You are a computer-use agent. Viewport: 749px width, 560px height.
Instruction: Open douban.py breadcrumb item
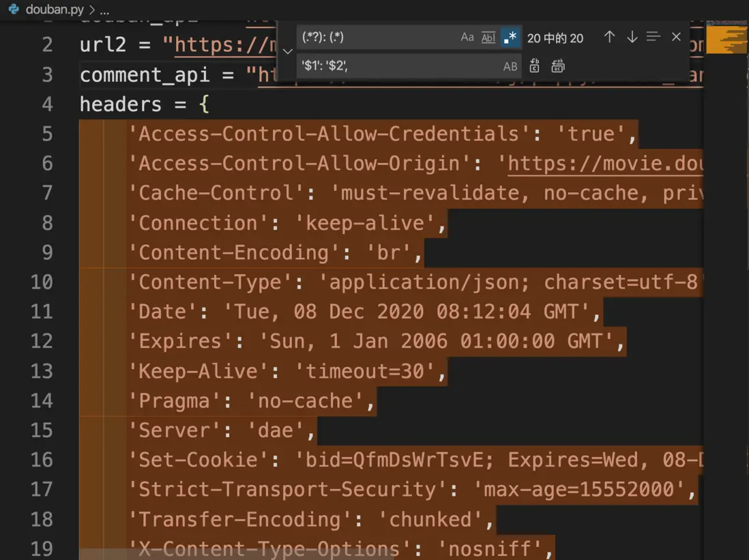pyautogui.click(x=55, y=9)
